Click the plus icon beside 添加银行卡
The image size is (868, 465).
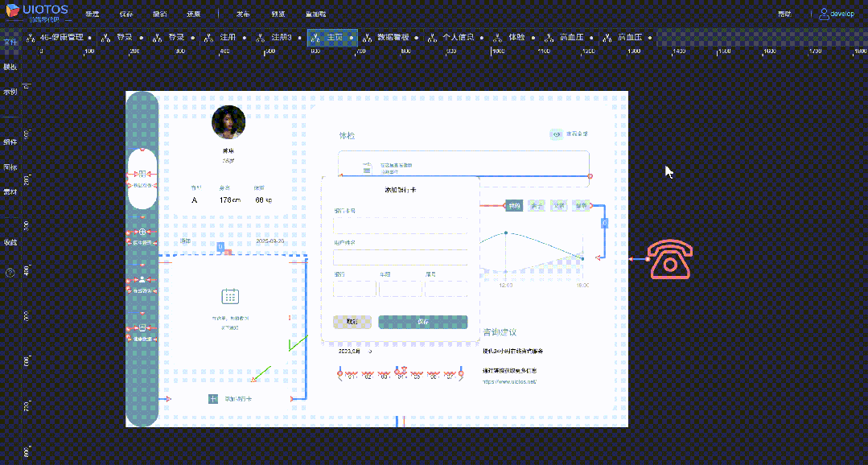(213, 398)
